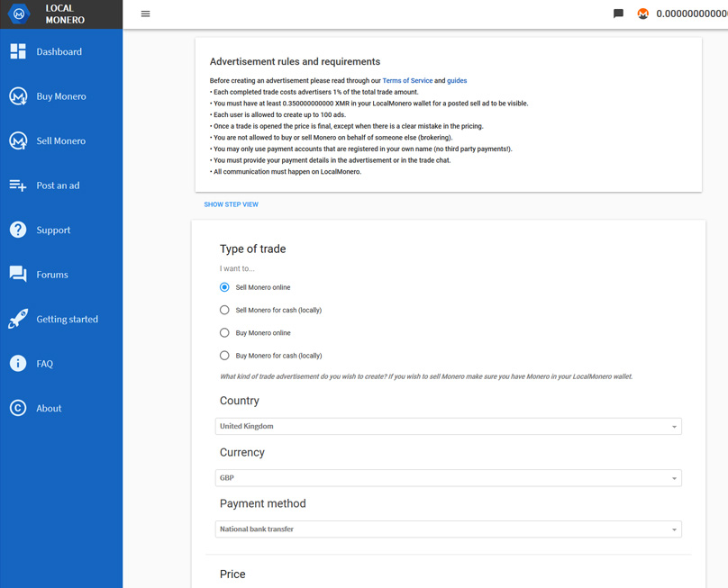Click the Support question mark icon
The height and width of the screenshot is (588, 728).
point(18,230)
